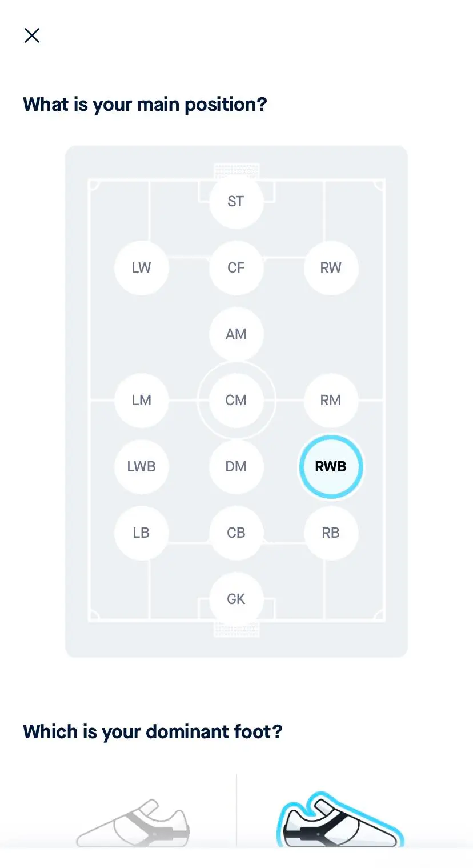This screenshot has height=868, width=473.
Task: Pick CM in the center circle
Action: pos(236,400)
